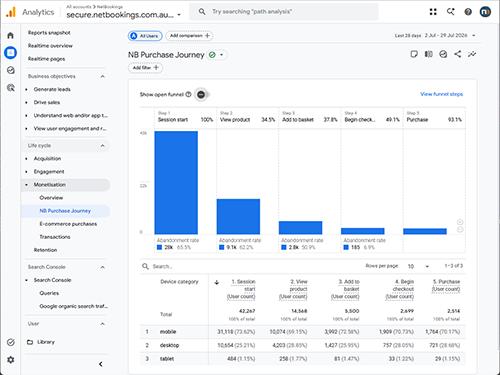Click the desktop row label

tap(169, 345)
